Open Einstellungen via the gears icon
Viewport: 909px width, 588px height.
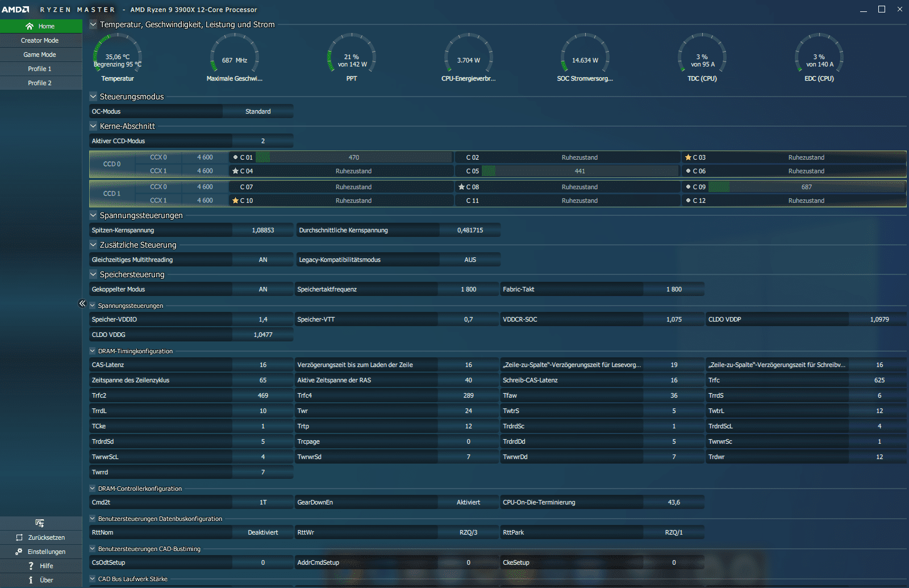[19, 552]
